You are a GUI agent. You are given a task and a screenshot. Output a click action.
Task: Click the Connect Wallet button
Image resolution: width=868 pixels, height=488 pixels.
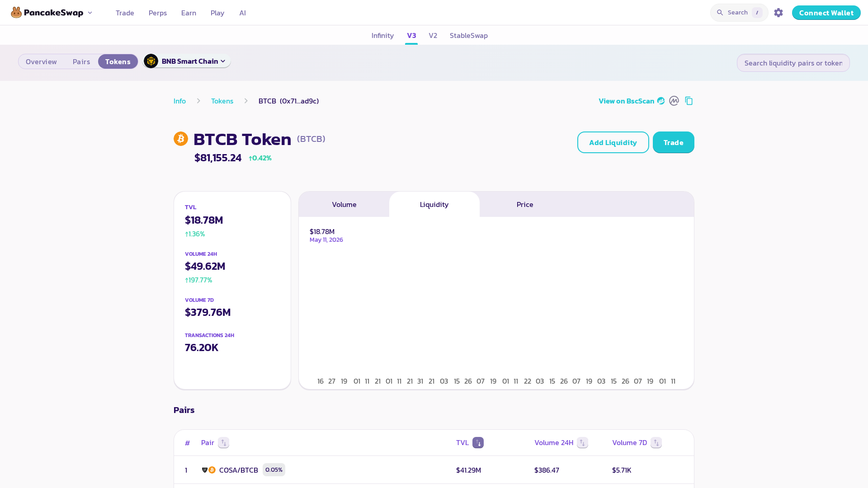coord(826,13)
